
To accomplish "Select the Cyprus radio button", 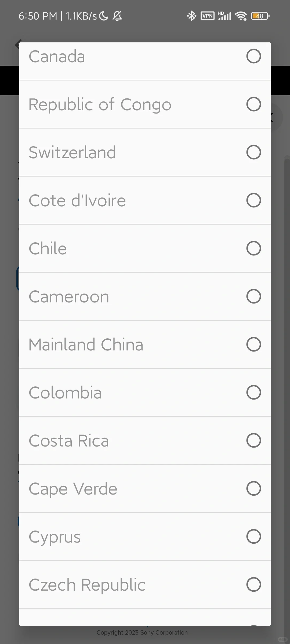I will tap(253, 537).
